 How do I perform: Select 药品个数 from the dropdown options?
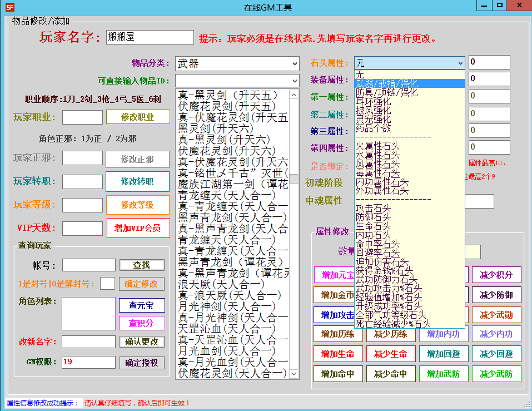click(x=373, y=128)
